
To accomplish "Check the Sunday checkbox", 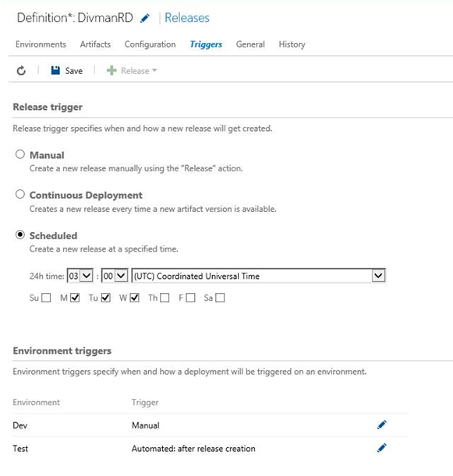I will (46, 298).
